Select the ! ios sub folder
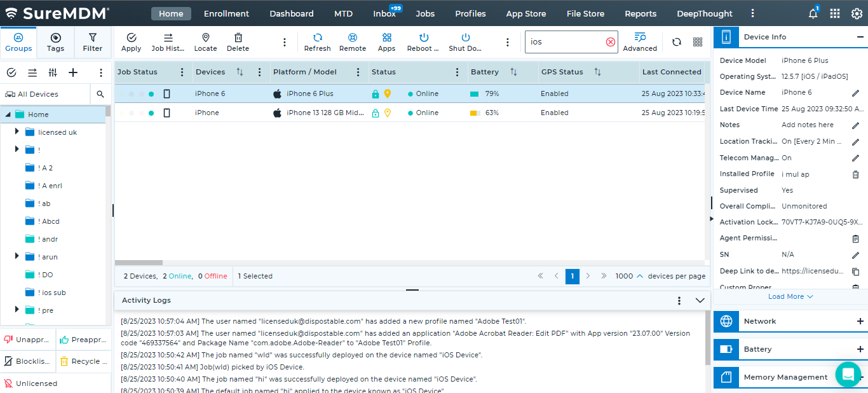Screen dimensions: 868x393 point(51,293)
